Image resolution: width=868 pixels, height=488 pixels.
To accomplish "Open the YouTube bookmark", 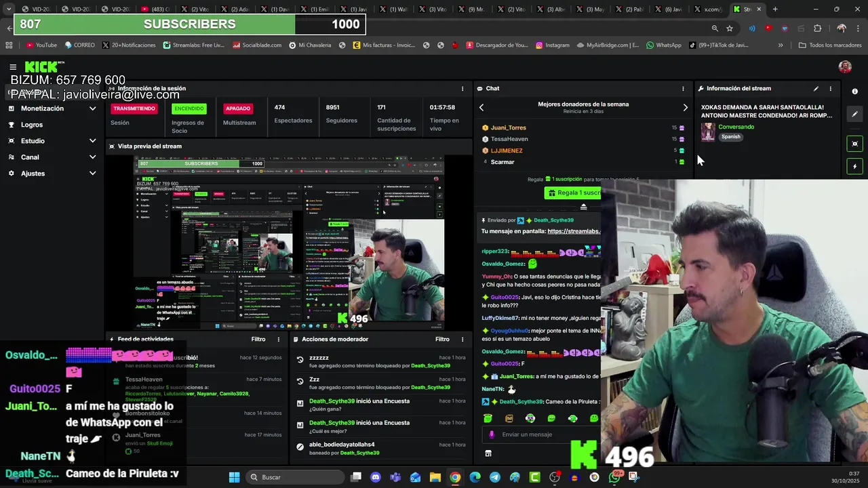I will pos(41,45).
